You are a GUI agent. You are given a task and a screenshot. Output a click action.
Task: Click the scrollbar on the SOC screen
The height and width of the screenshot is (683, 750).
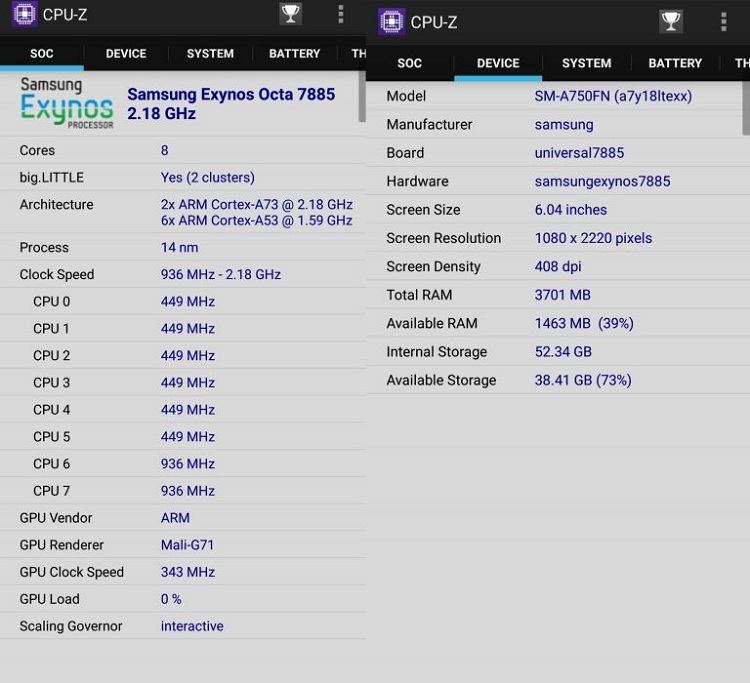[362, 97]
